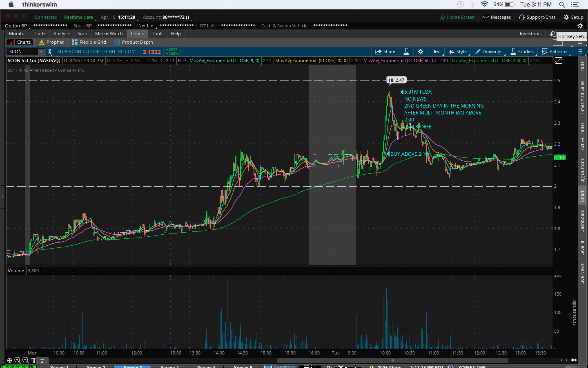The image size is (588, 368).
Task: Open the Style candlestick menu
Action: tap(458, 52)
